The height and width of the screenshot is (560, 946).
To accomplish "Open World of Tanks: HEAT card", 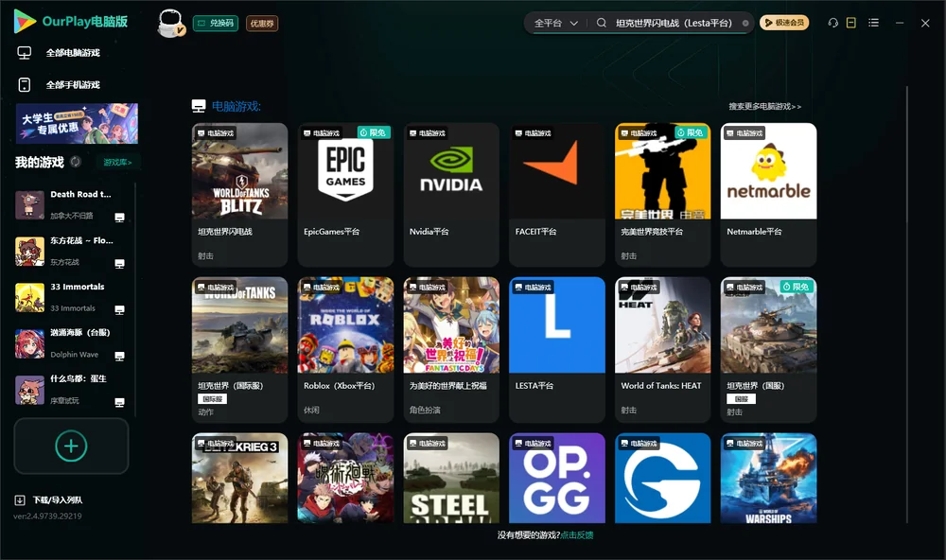I will [662, 349].
